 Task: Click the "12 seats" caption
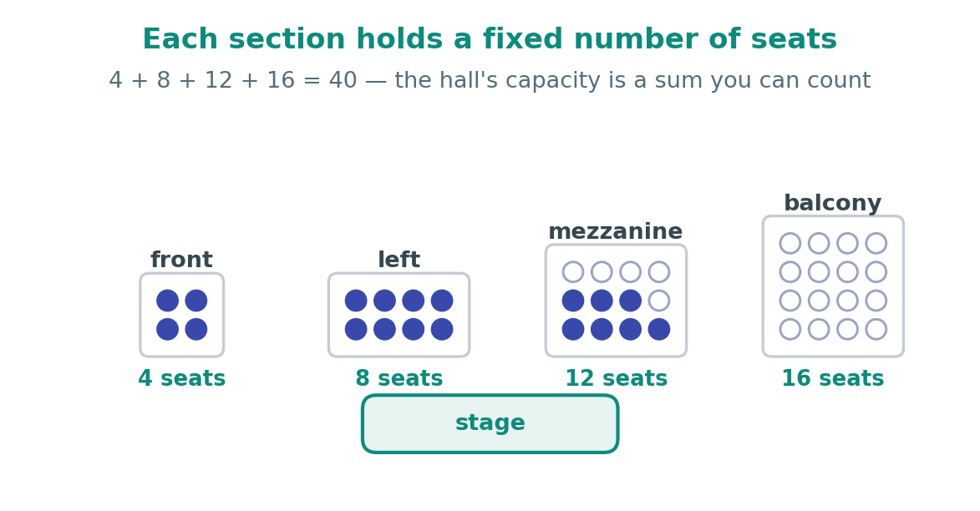coord(616,378)
